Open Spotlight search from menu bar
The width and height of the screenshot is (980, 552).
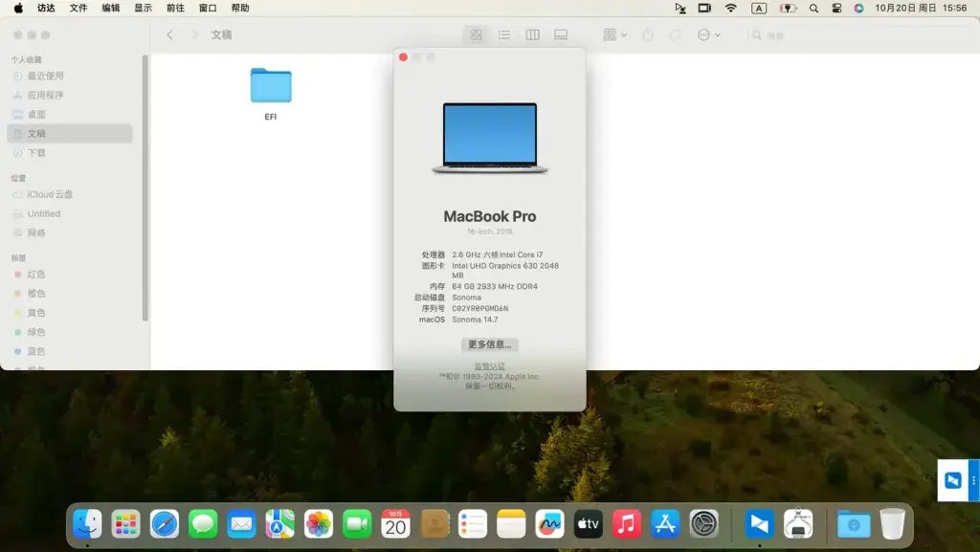pyautogui.click(x=813, y=8)
